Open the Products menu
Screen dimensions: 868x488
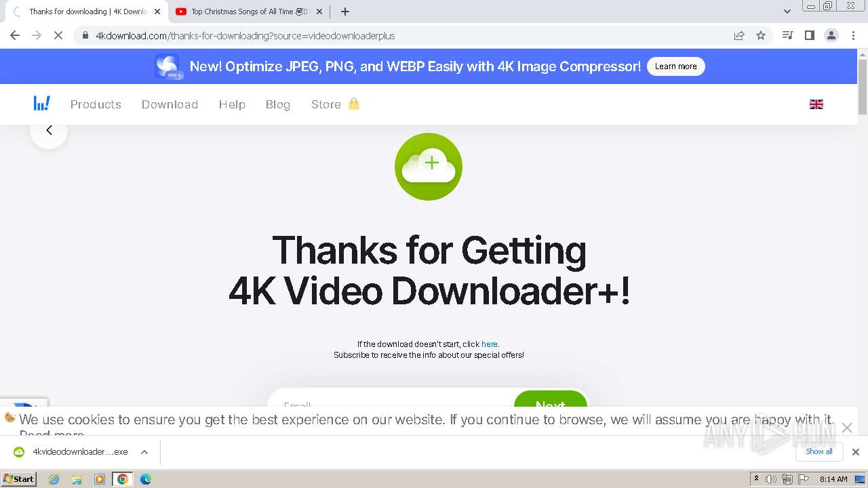(96, 104)
